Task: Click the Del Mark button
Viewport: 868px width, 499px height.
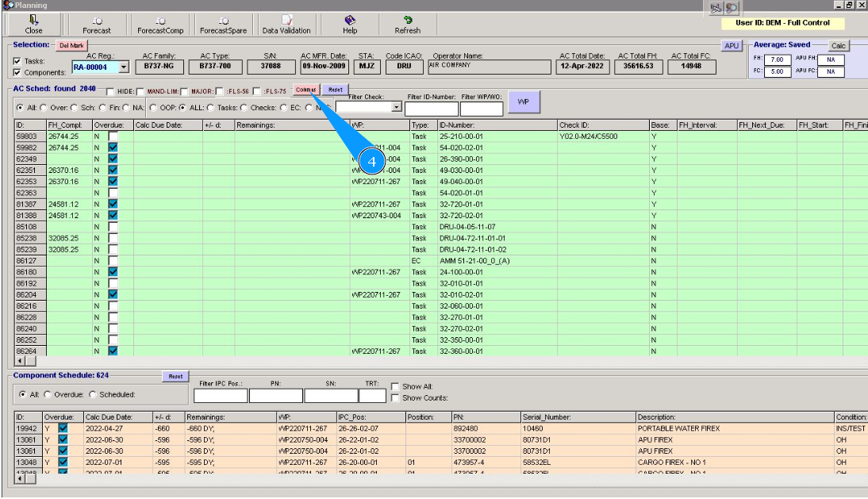Action: [71, 45]
